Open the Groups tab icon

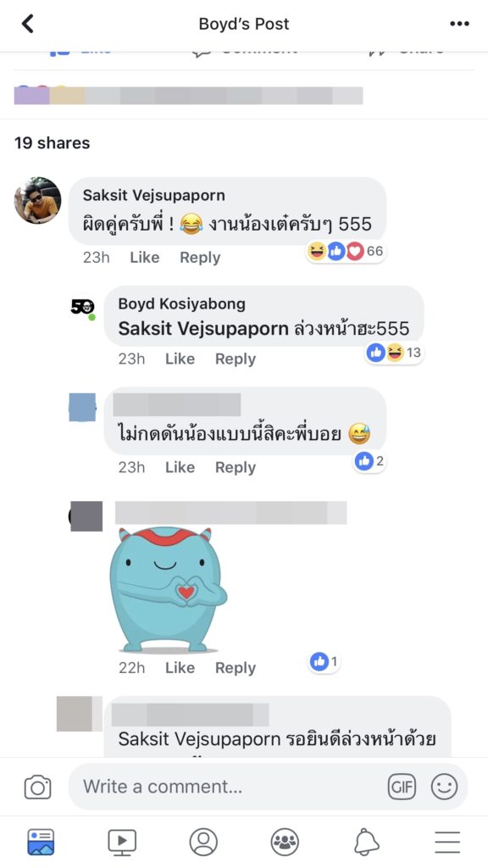pyautogui.click(x=285, y=842)
